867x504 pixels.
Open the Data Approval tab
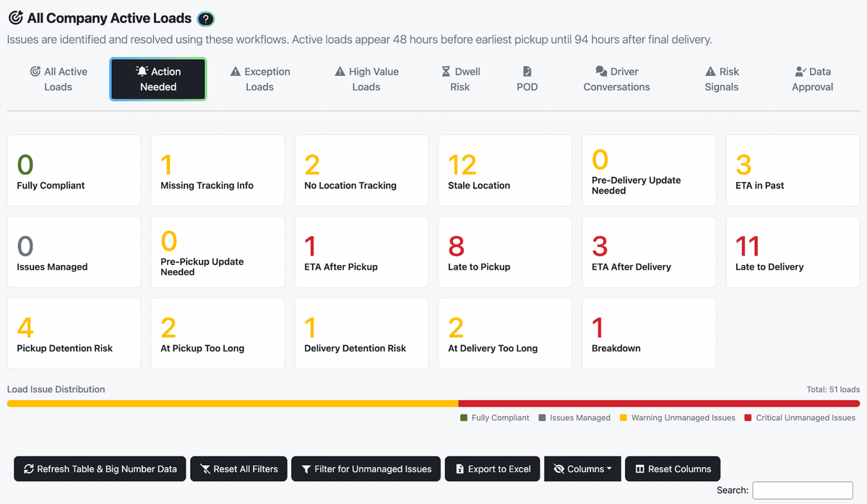pyautogui.click(x=812, y=79)
